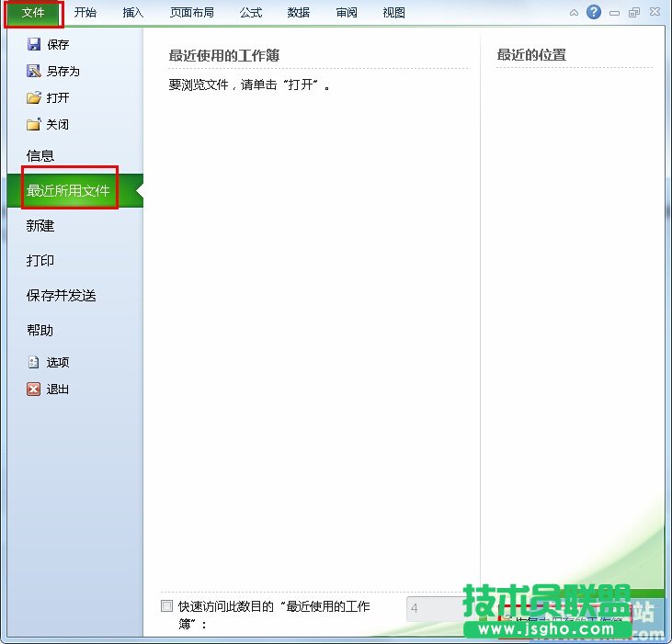The image size is (672, 644).
Task: Select the Formulas (公式) tab
Action: tap(251, 13)
